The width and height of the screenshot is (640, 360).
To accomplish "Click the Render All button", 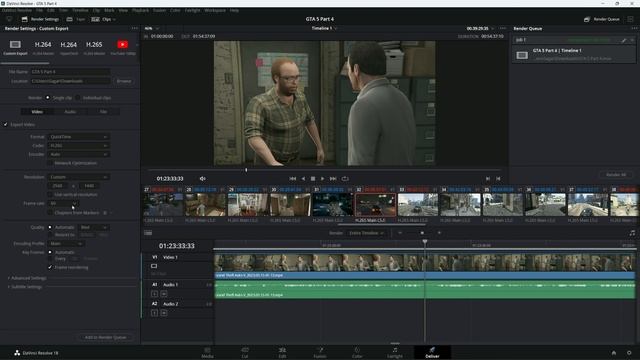I will (616, 175).
